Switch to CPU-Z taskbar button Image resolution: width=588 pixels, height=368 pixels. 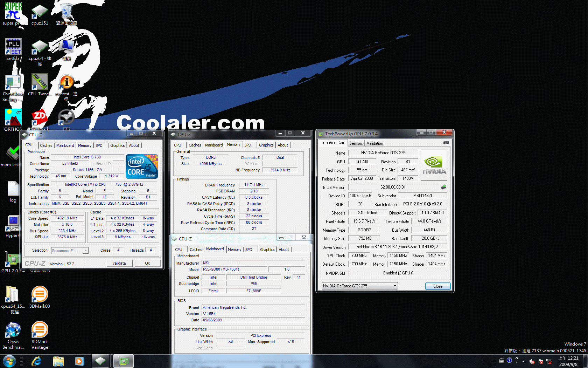click(100, 361)
